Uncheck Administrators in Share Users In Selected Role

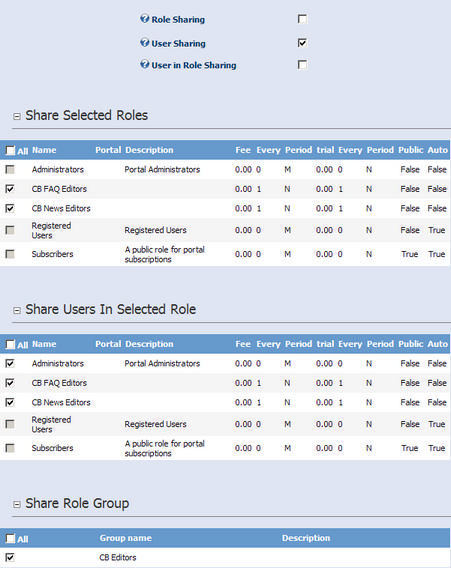click(x=10, y=363)
